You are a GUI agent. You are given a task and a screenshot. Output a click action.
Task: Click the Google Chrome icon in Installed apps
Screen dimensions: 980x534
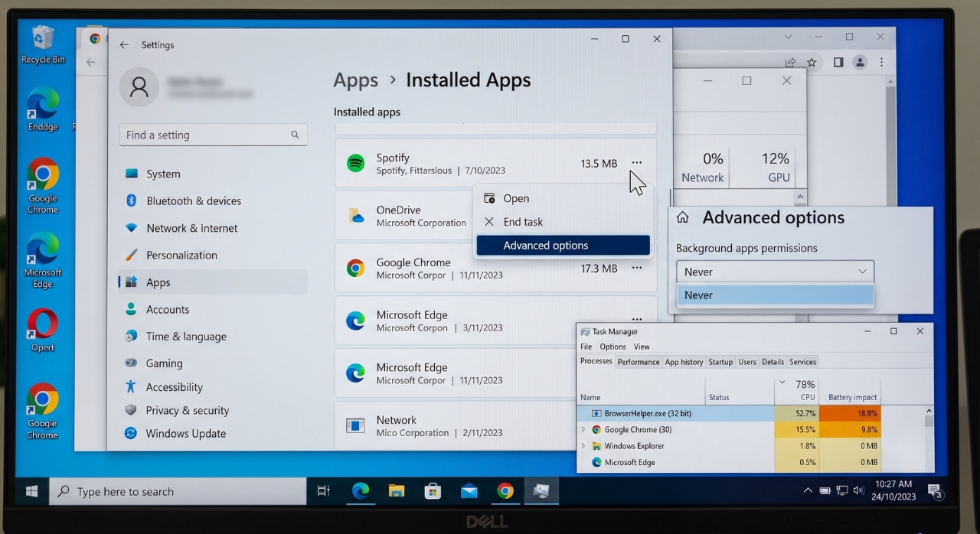(x=355, y=268)
